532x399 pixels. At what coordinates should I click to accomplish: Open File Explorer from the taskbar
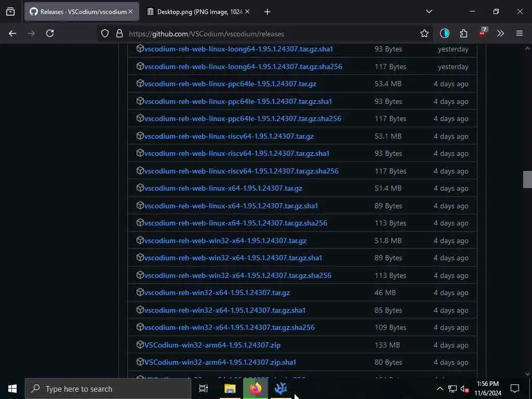(230, 389)
